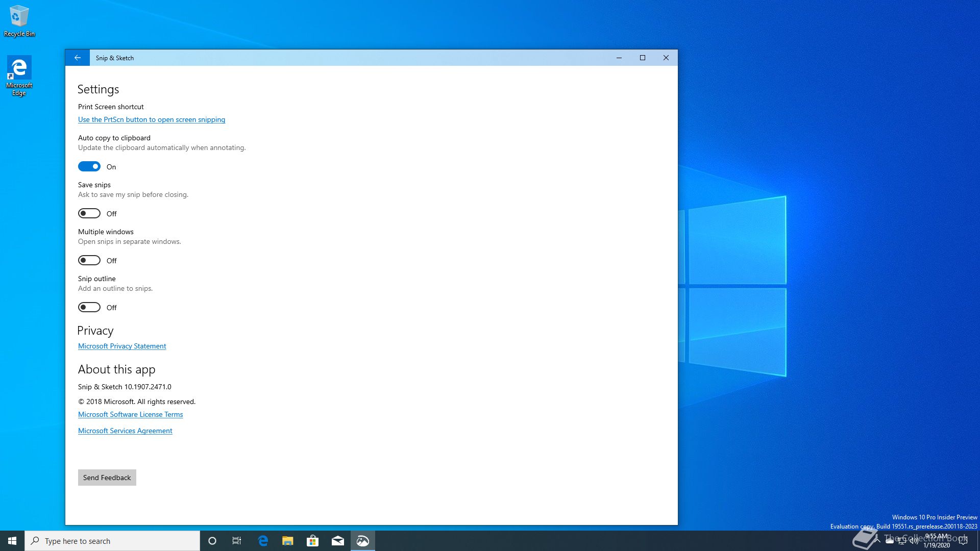Viewport: 980px width, 551px height.
Task: Select the Microsoft Edge desktop shortcut
Action: [19, 76]
